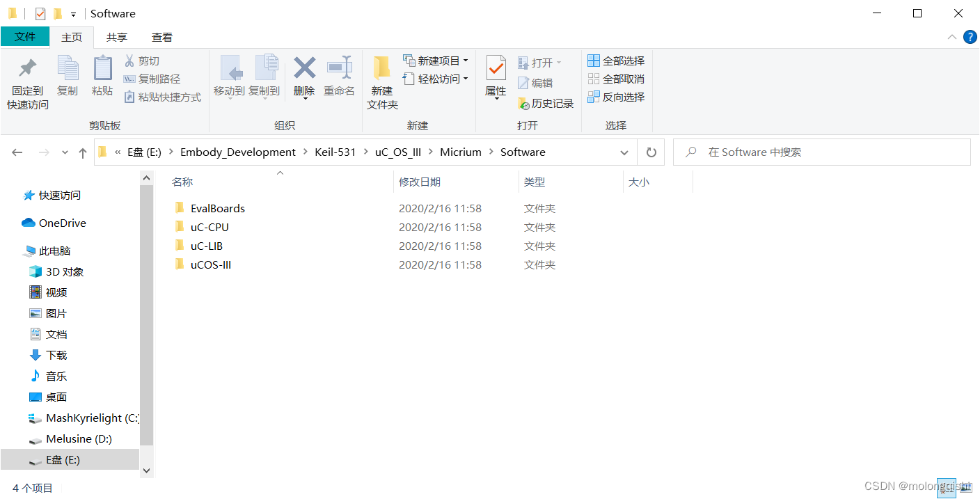Switch to the View (查看) tab
This screenshot has width=980, height=499.
162,38
